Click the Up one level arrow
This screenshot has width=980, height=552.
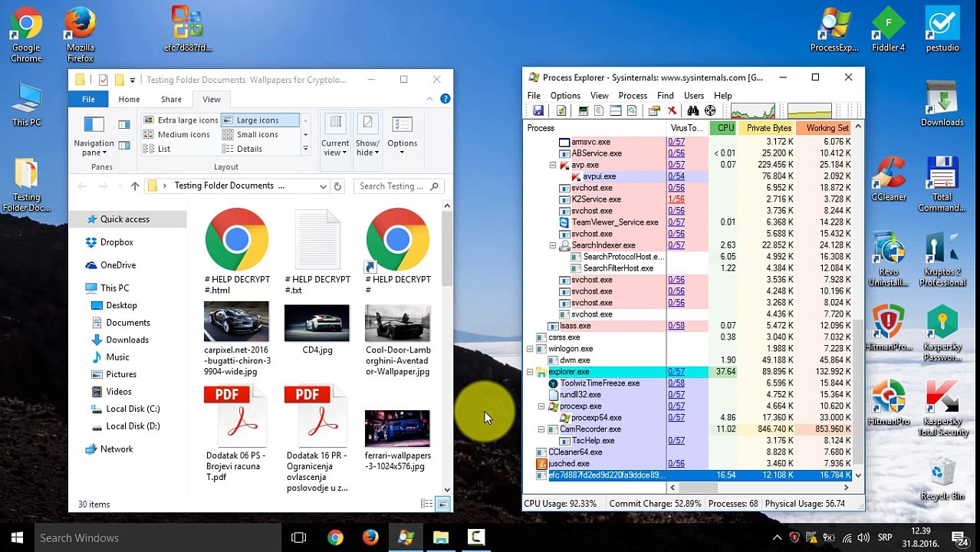(x=135, y=186)
